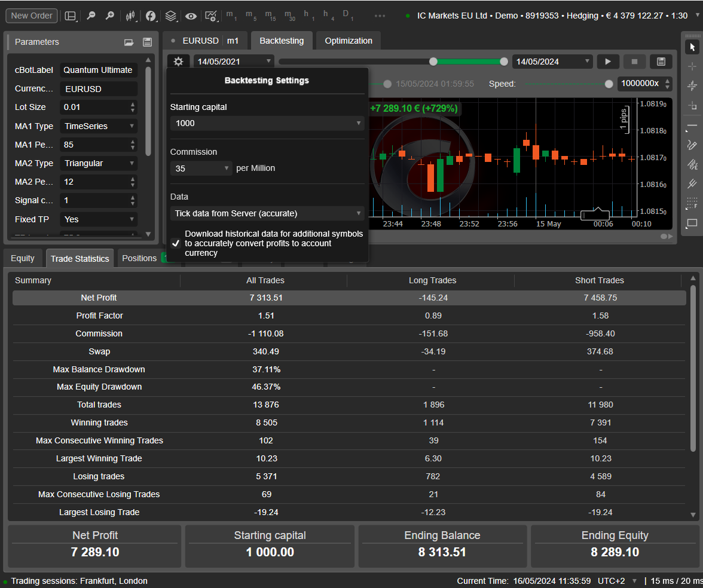Open the chart type candlestick icon
703x588 pixels.
[x=131, y=16]
